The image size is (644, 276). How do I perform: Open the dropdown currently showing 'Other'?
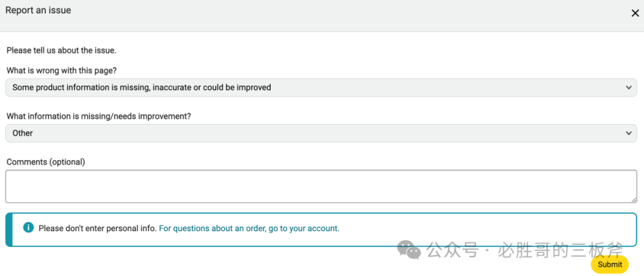tap(321, 133)
